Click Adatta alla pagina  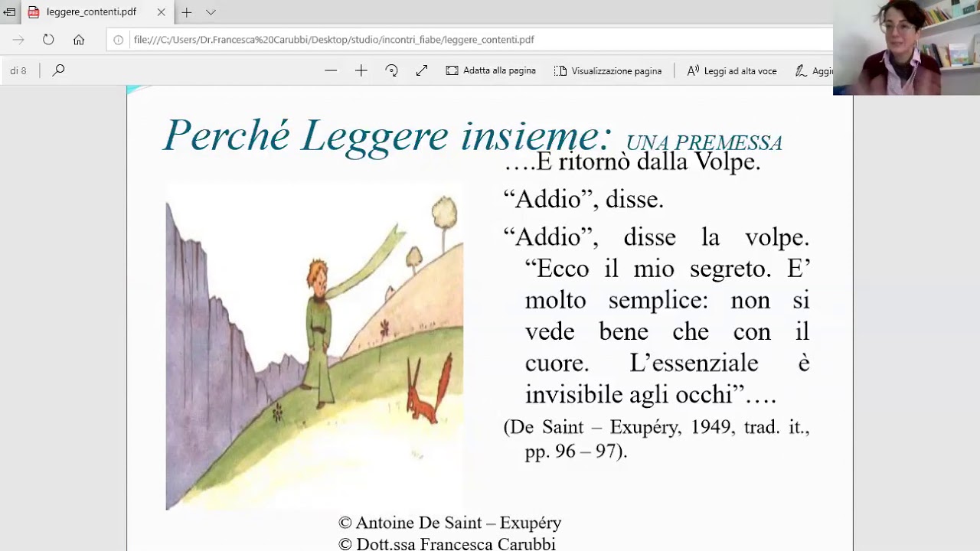pyautogui.click(x=491, y=70)
